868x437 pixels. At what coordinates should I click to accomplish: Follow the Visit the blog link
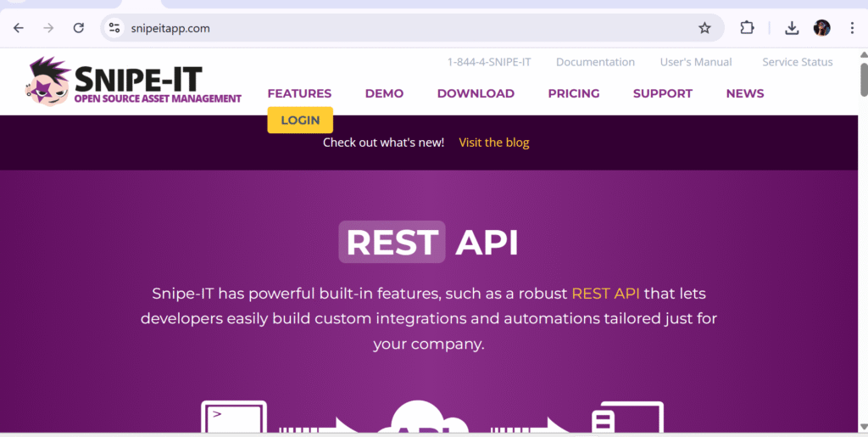point(494,143)
